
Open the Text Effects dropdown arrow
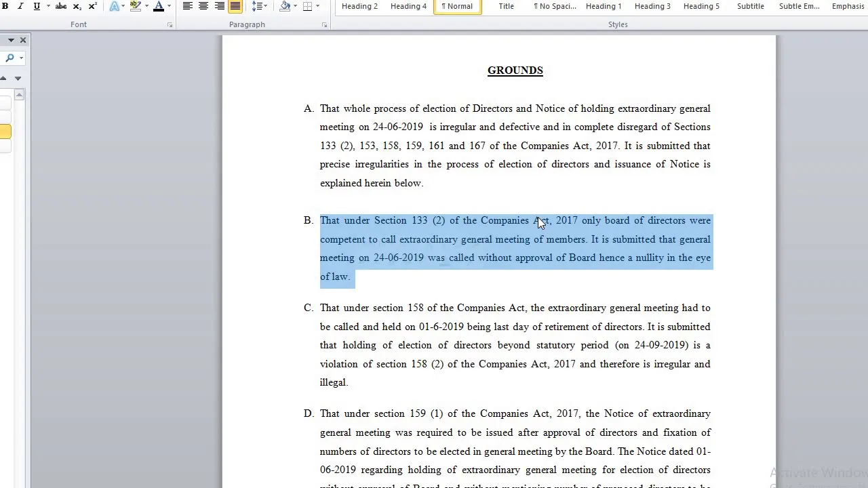[x=123, y=6]
